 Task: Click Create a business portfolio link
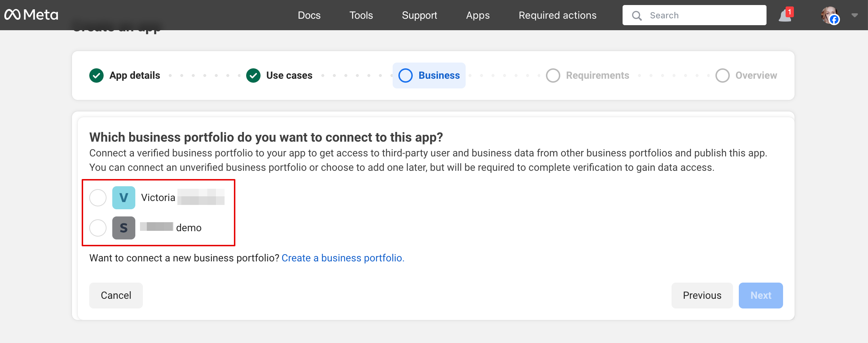(343, 258)
